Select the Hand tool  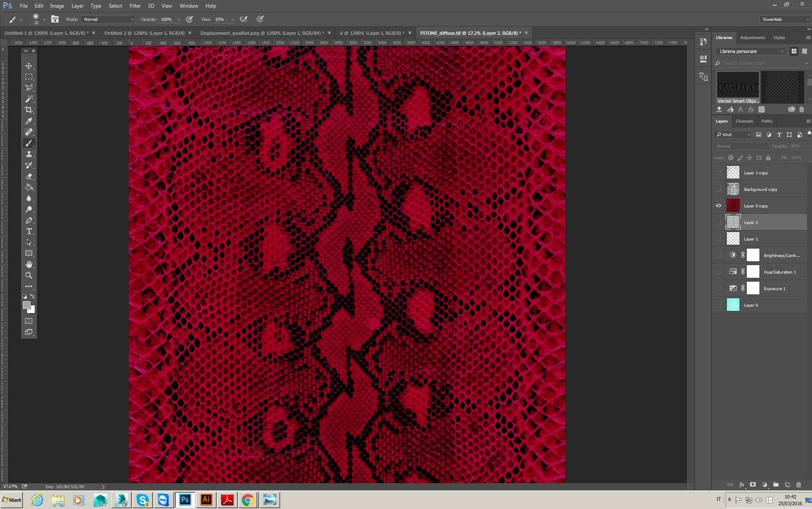29,264
